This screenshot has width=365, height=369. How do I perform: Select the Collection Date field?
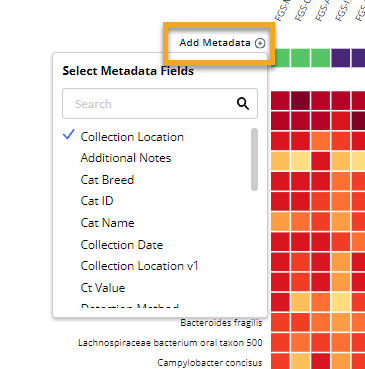pyautogui.click(x=122, y=245)
